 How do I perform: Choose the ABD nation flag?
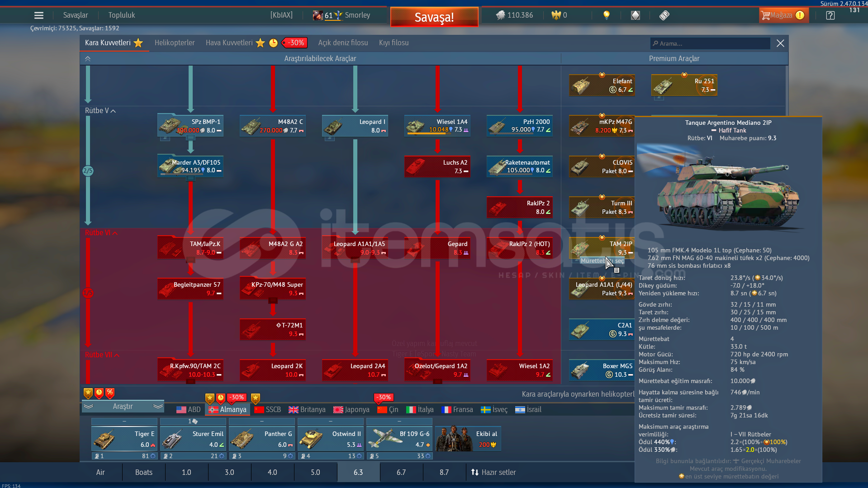[189, 410]
